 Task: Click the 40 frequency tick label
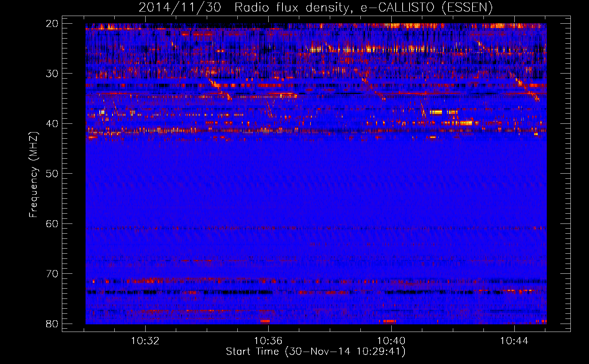52,124
